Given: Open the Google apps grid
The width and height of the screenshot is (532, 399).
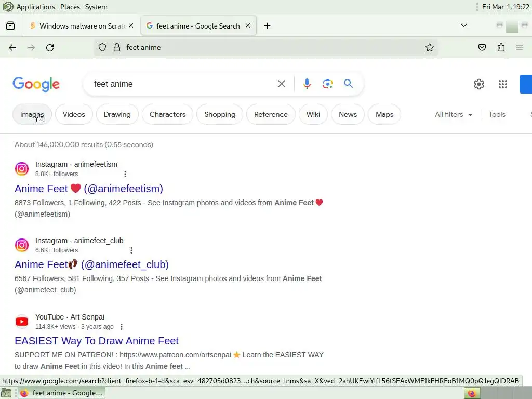Looking at the screenshot, I should 503,84.
